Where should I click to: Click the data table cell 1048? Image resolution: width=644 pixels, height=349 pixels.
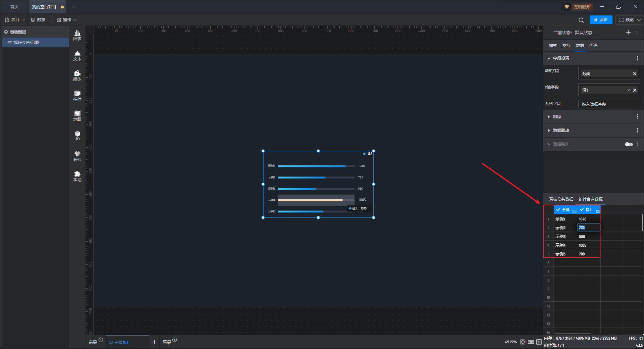(588, 219)
